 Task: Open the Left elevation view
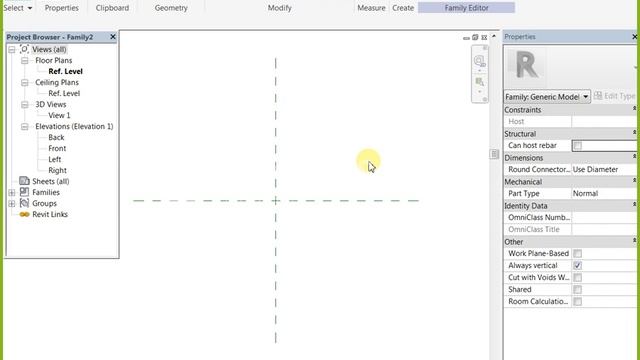tap(55, 160)
